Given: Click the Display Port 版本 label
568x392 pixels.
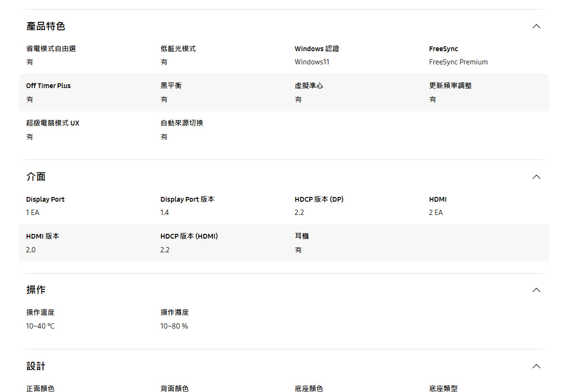Looking at the screenshot, I should [x=187, y=199].
